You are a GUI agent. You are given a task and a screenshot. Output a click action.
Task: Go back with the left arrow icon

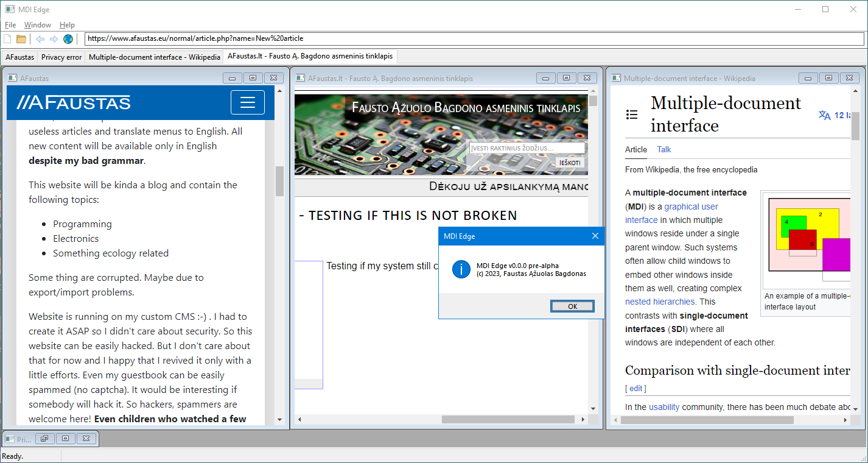click(40, 39)
